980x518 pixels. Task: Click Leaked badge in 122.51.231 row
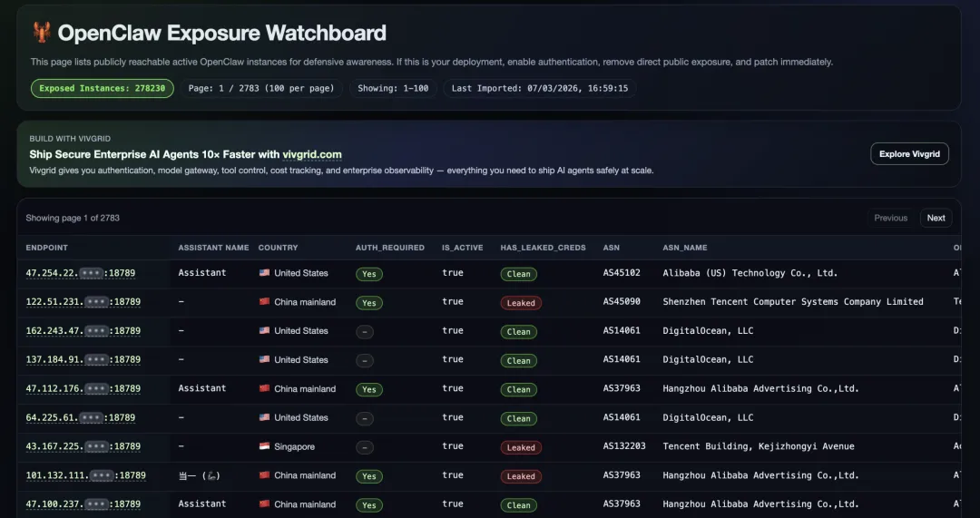(x=521, y=302)
